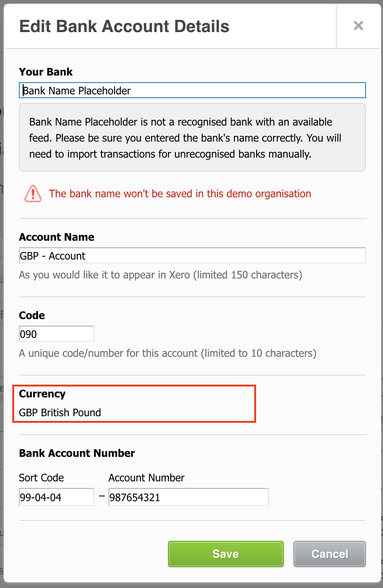
Task: Click the Account Number input box
Action: point(189,497)
